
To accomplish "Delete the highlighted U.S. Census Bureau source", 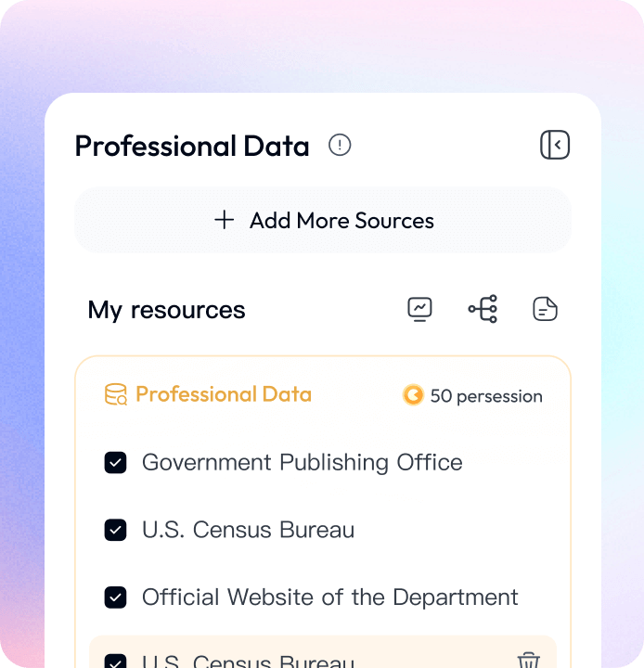I will click(x=528, y=661).
